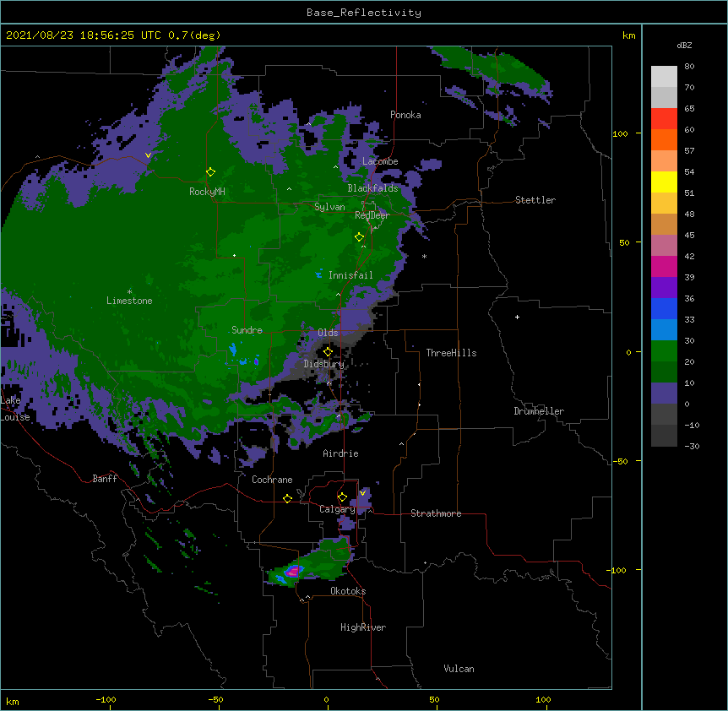Screen dimensions: 728x711
Task: Click the asterisk marker above Limestone label
Action: point(129,291)
